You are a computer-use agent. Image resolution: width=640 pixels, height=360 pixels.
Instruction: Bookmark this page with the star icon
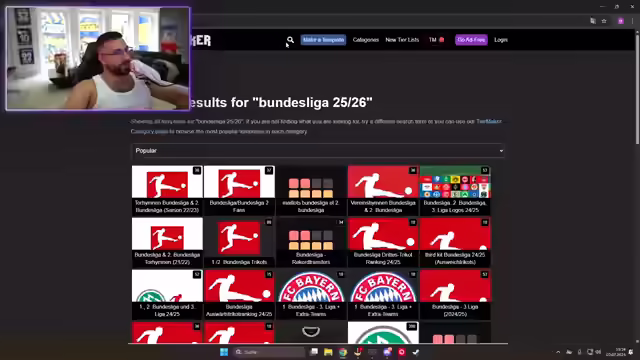pyautogui.click(x=604, y=21)
